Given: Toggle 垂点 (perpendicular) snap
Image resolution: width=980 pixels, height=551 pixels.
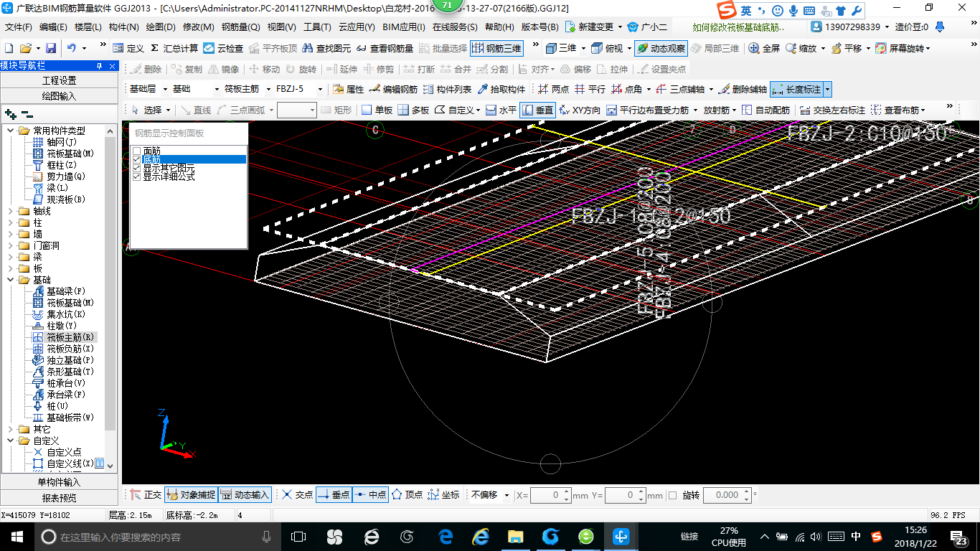Looking at the screenshot, I should [334, 495].
